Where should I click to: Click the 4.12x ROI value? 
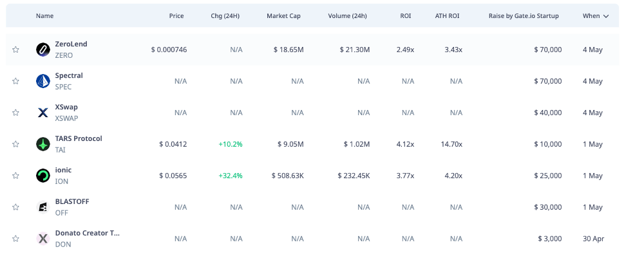click(x=405, y=144)
